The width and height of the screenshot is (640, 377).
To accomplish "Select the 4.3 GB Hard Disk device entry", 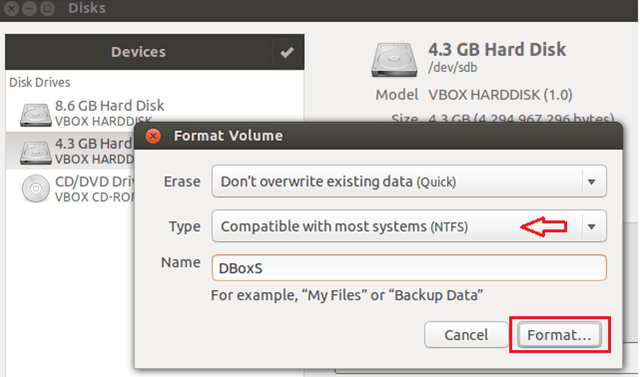I will click(x=70, y=151).
